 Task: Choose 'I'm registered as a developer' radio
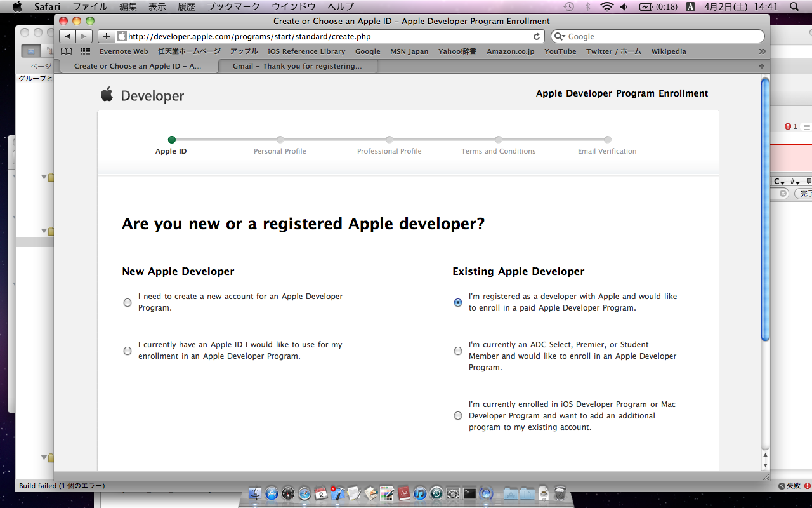[458, 303]
